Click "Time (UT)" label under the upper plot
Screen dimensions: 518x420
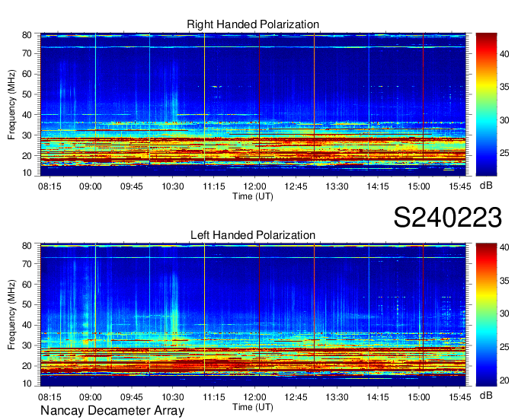pyautogui.click(x=253, y=196)
